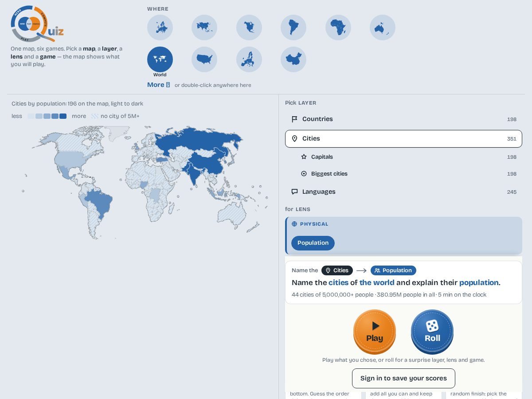Click the Languages speech bubble icon
Viewport: 532px width, 399px height.
click(x=294, y=192)
